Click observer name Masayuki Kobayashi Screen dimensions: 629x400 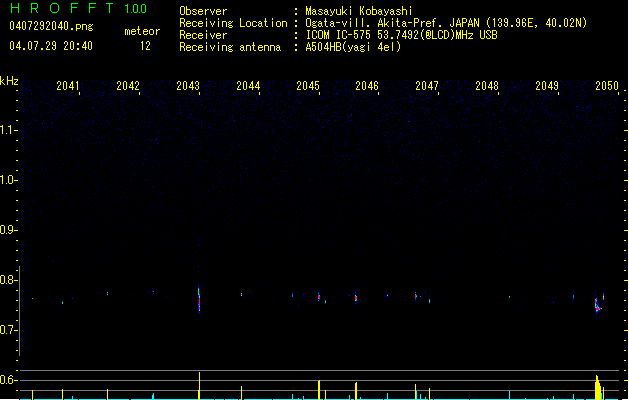coord(359,11)
